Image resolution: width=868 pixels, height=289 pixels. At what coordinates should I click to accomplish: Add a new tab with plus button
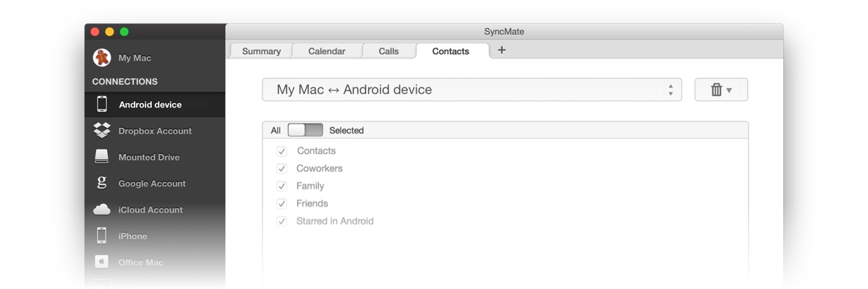point(502,50)
